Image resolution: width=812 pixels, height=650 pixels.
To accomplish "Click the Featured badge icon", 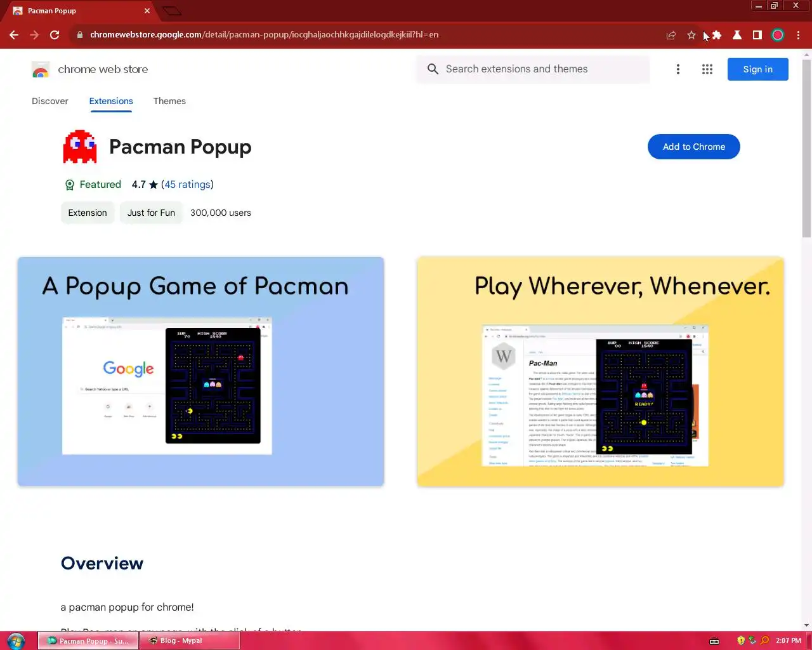I will click(x=70, y=185).
